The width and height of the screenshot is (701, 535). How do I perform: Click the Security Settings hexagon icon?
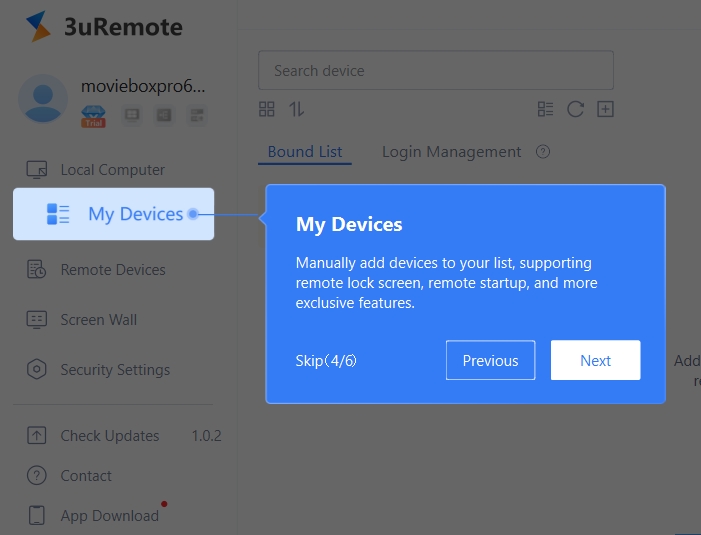[x=37, y=370]
